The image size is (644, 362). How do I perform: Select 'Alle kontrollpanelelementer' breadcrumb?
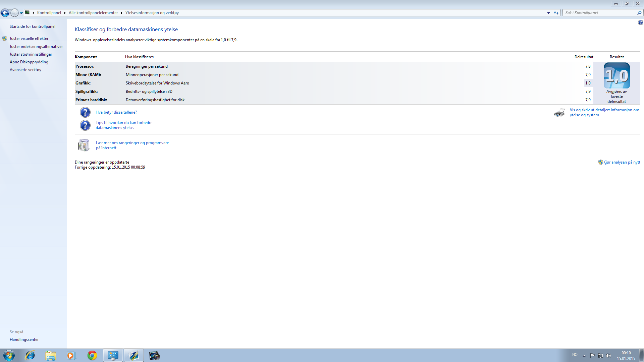pyautogui.click(x=93, y=13)
